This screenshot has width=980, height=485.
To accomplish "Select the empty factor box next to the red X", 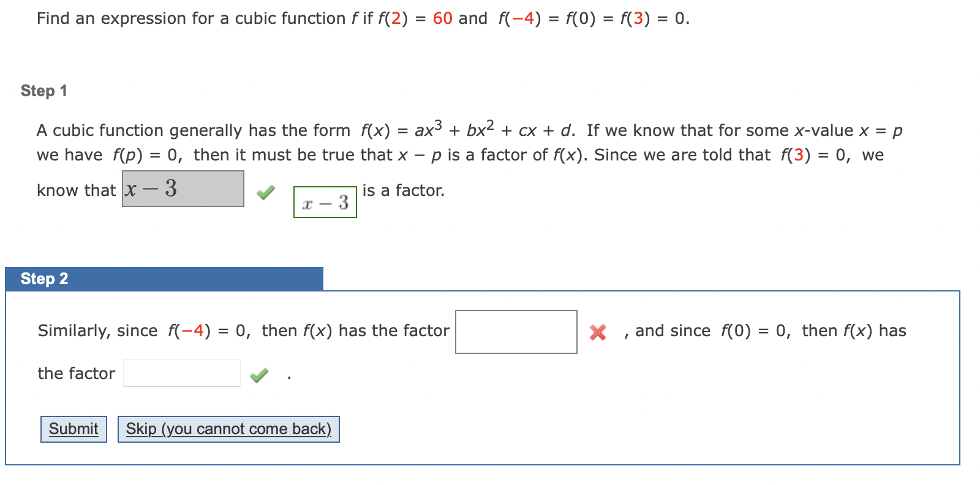I will pyautogui.click(x=516, y=331).
